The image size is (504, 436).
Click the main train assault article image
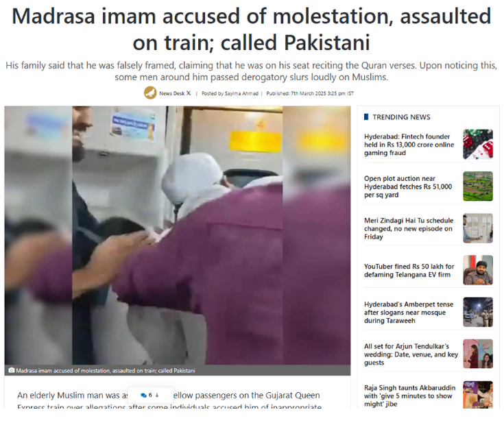coord(178,235)
